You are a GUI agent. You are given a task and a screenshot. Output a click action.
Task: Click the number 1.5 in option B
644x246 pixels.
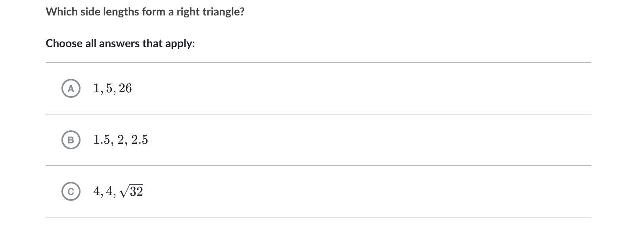click(102, 140)
